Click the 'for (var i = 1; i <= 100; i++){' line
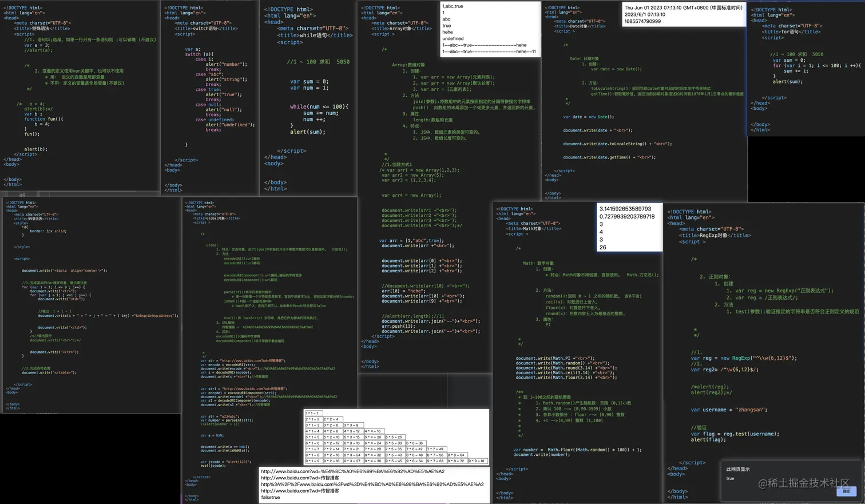 [816, 66]
